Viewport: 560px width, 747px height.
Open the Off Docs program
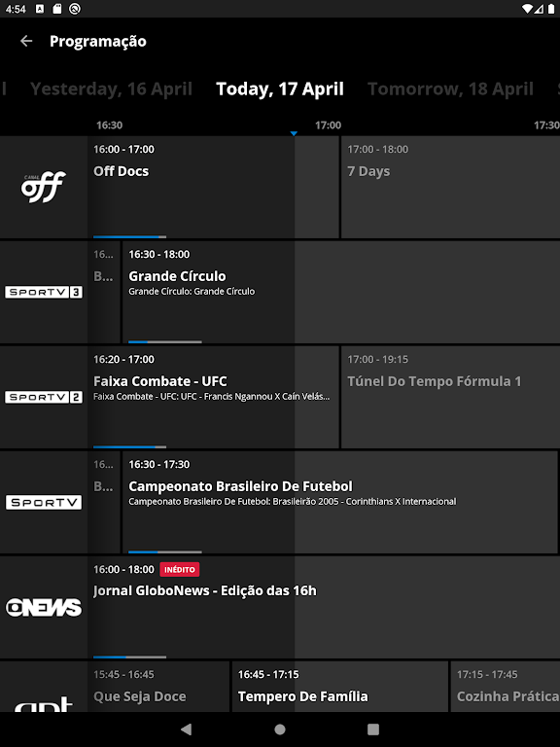213,187
